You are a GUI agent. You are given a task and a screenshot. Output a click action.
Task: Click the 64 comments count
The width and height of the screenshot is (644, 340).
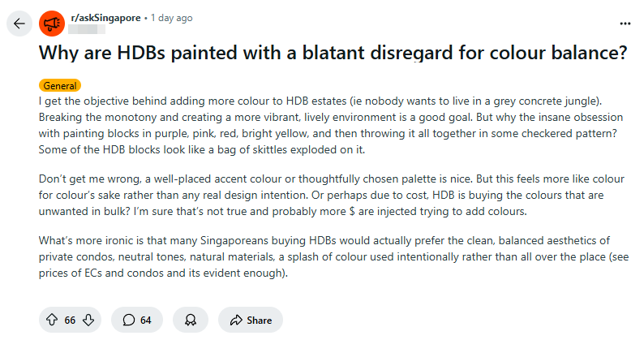click(146, 320)
